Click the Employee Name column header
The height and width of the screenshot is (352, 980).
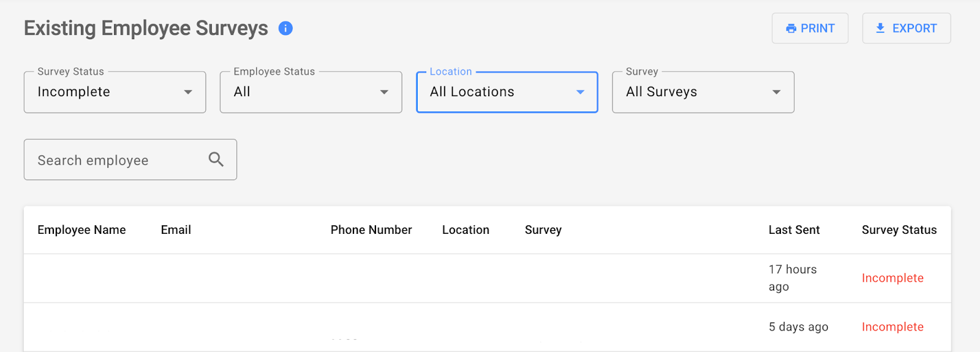click(81, 230)
